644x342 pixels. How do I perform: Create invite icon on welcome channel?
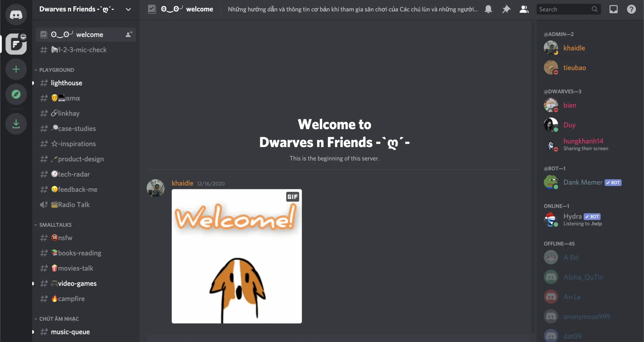(129, 34)
